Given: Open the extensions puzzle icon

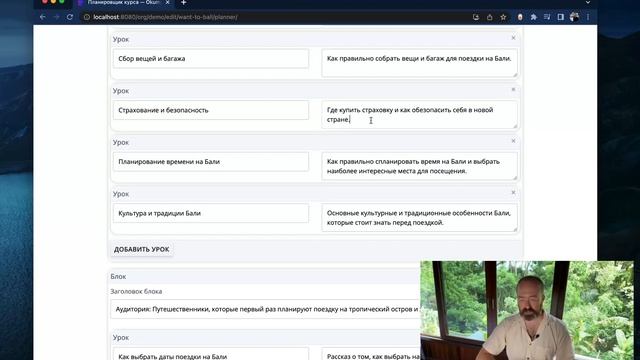Looking at the screenshot, I should point(533,17).
